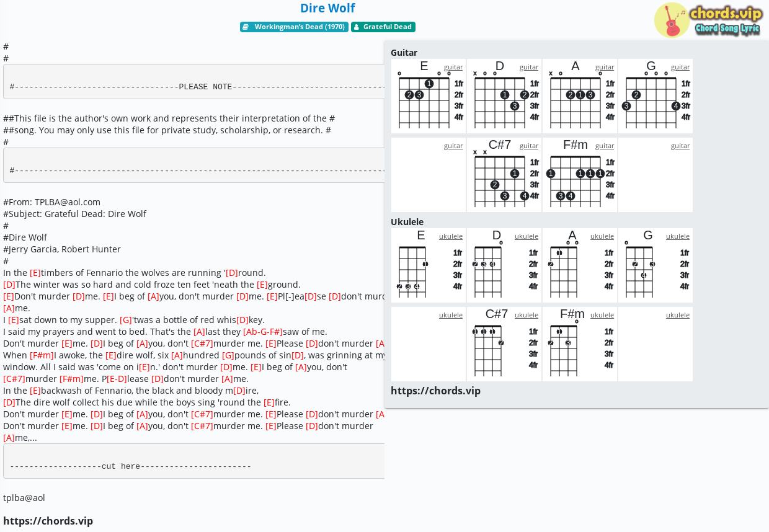Screen dimensions: 769x532
Task: Click the person icon in the Grateful Dead tag
Action: click(x=356, y=27)
